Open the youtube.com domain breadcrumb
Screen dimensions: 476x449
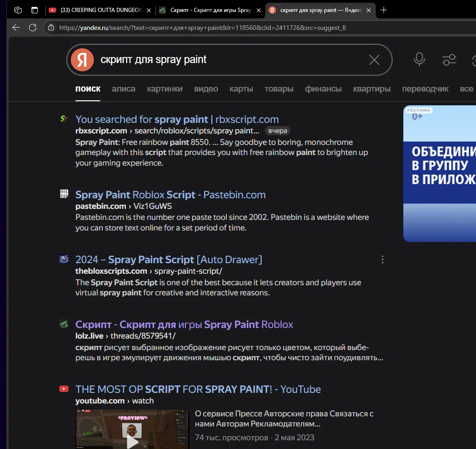[x=100, y=401]
